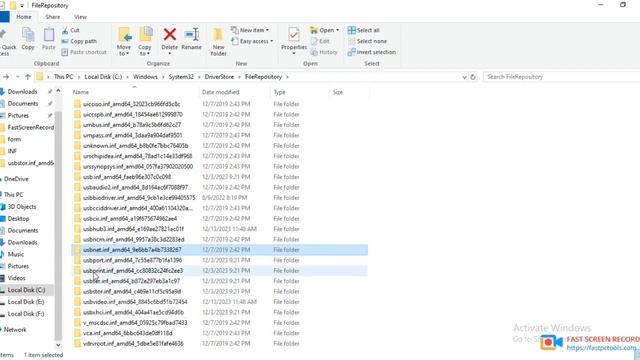Select the usbxhci.inf_amd64 folder row

click(220, 312)
